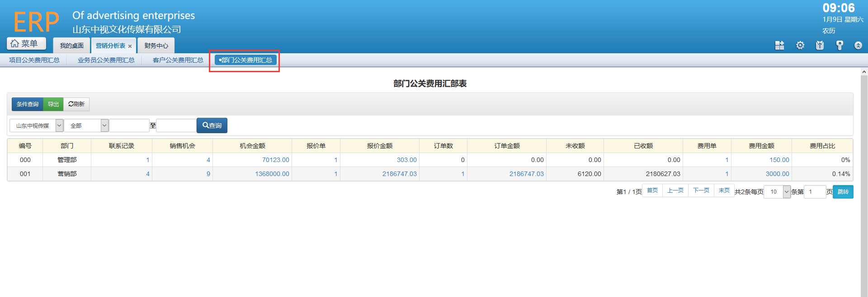This screenshot has width=868, height=297.
Task: Go to 下一页 next page
Action: click(701, 190)
